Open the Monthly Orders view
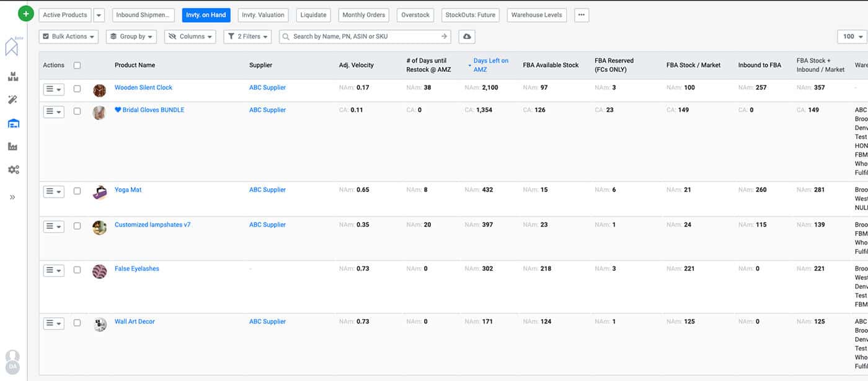Image resolution: width=868 pixels, height=381 pixels. coord(363,14)
